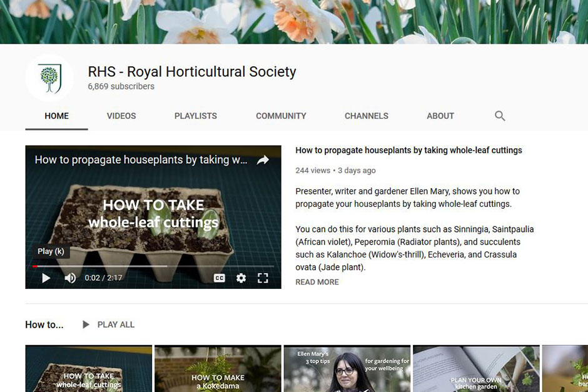This screenshot has width=588, height=392.
Task: Mute the video using the speaker icon
Action: pyautogui.click(x=70, y=278)
